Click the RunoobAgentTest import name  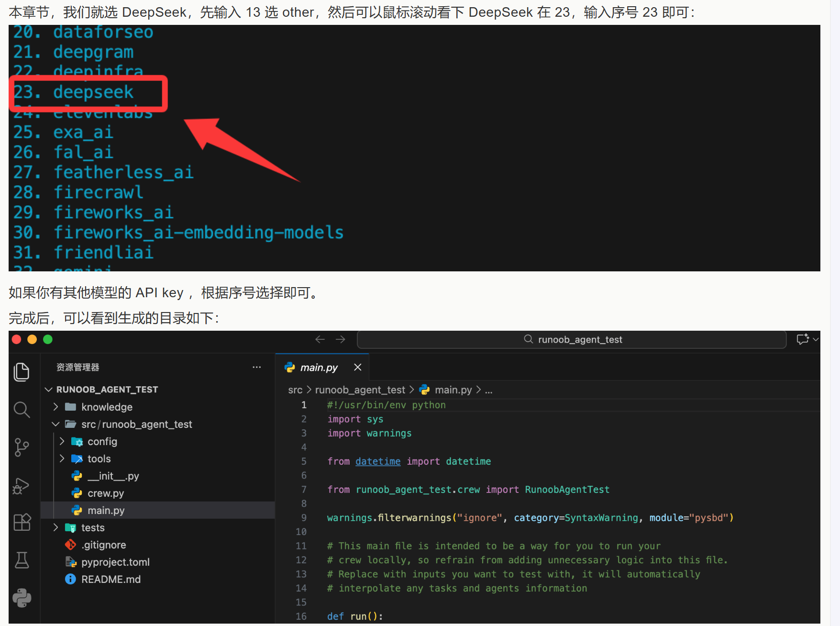pos(567,490)
